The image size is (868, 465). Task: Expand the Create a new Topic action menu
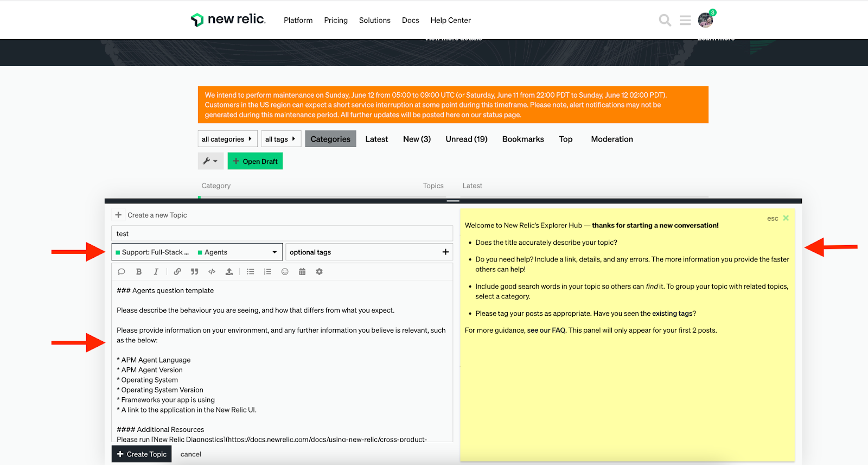pos(118,215)
